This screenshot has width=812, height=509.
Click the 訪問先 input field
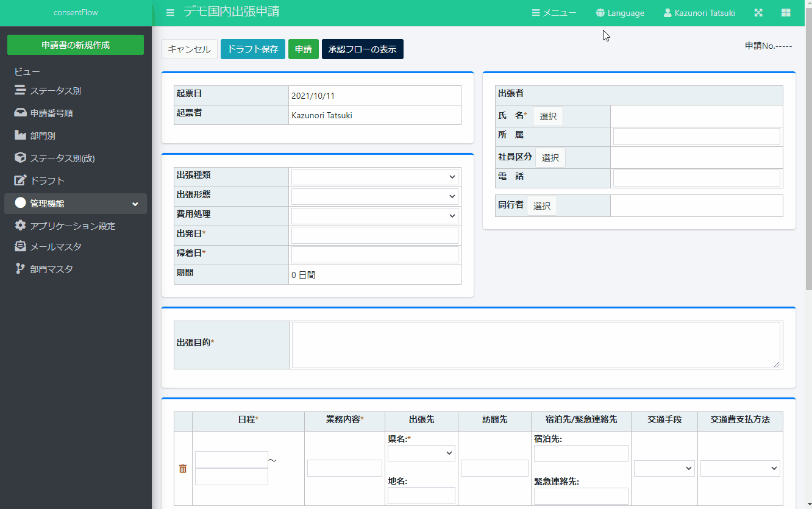(x=494, y=468)
